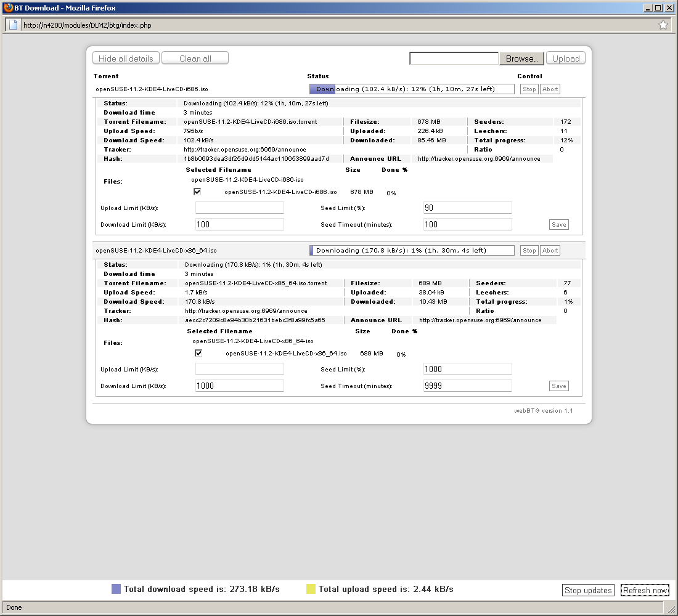Click the Upload torrent button

[x=566, y=59]
